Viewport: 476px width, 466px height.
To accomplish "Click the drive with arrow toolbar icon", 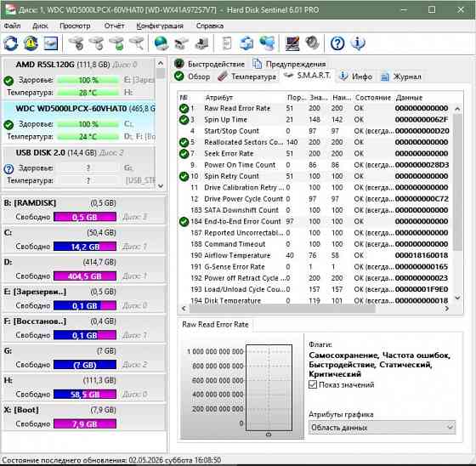I will (181, 43).
